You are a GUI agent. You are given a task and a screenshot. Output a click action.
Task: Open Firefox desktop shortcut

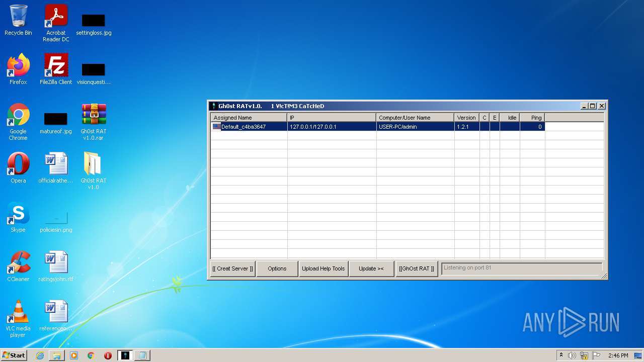18,69
